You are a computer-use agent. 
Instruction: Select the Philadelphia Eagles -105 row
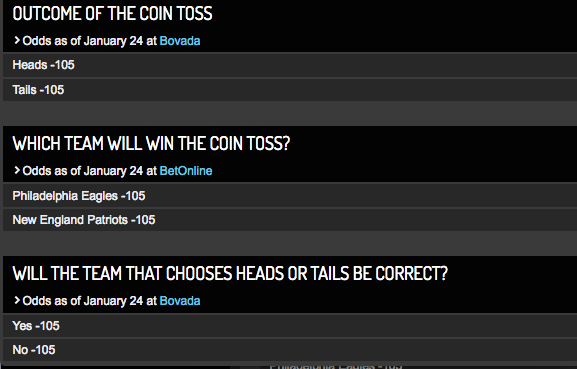290,195
